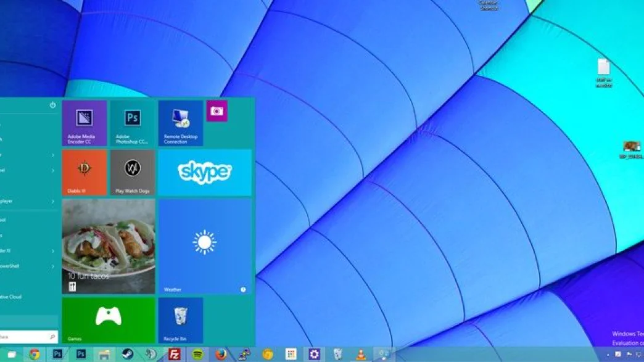The image size is (644, 362).
Task: Click the Start menu search box
Action: [28, 337]
